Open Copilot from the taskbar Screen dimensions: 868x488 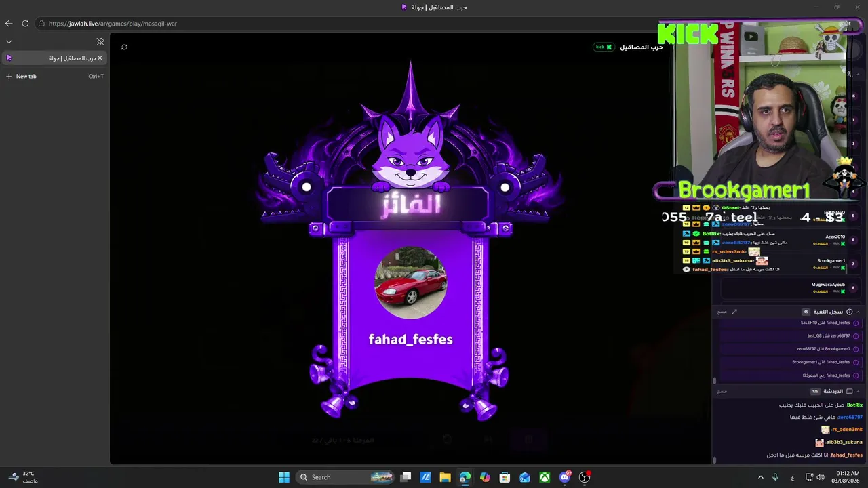pyautogui.click(x=485, y=477)
